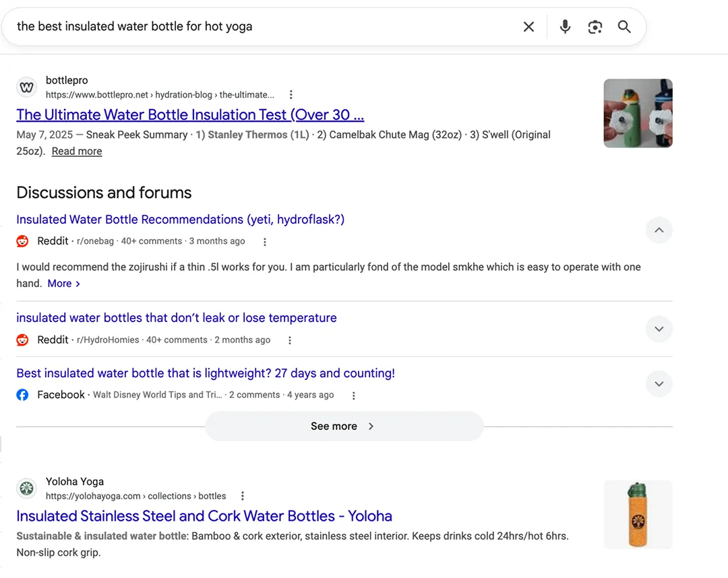Viewport: 728px width, 578px height.
Task: Open more options for the bottlepro result
Action: (291, 94)
